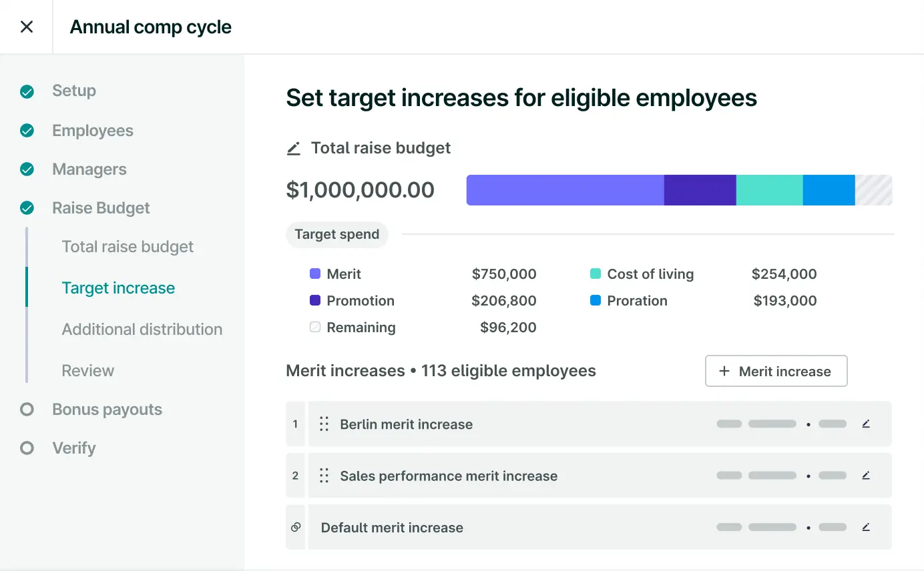Image resolution: width=924 pixels, height=571 pixels.
Task: Click the pencil icon beside Total raise budget
Action: pos(293,149)
